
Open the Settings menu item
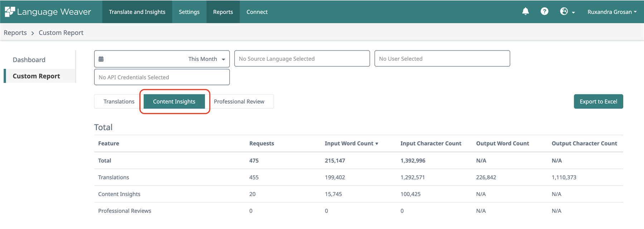189,12
